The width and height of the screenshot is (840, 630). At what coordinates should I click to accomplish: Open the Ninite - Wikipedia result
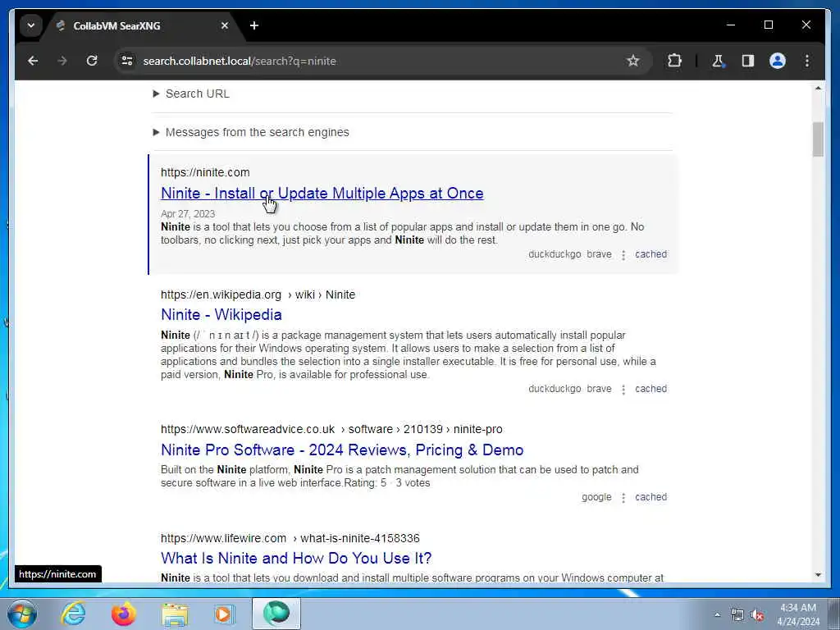[x=221, y=315]
